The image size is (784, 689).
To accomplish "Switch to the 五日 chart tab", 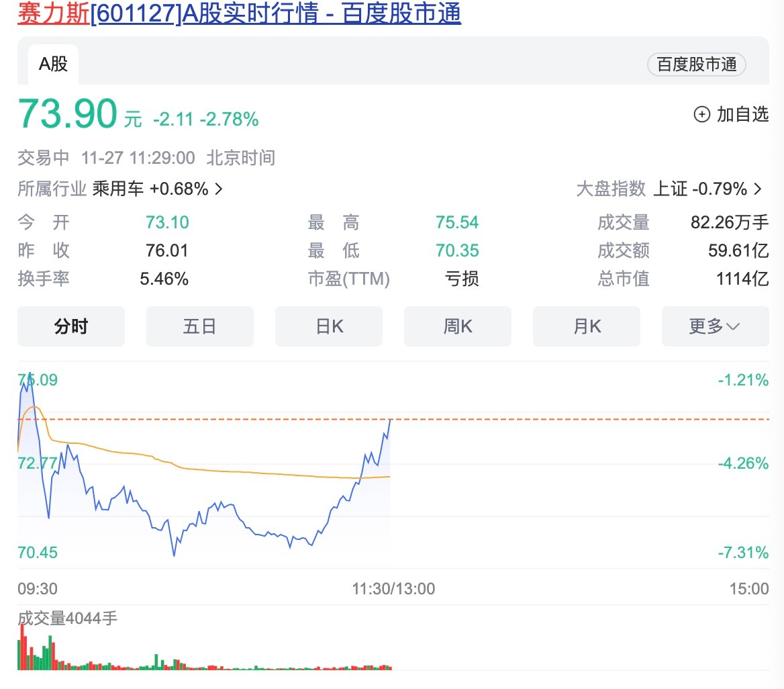I will pos(199,326).
